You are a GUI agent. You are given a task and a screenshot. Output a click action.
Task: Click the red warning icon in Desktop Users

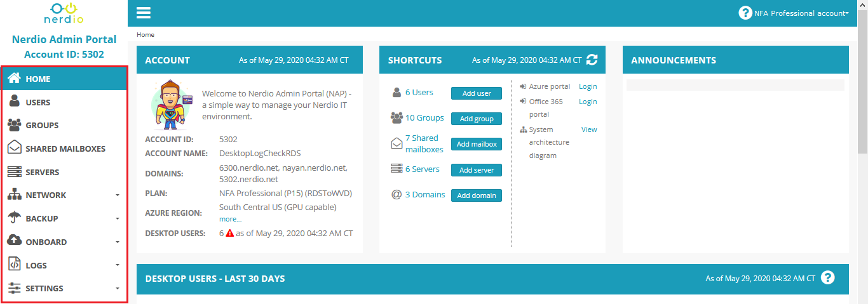click(230, 233)
